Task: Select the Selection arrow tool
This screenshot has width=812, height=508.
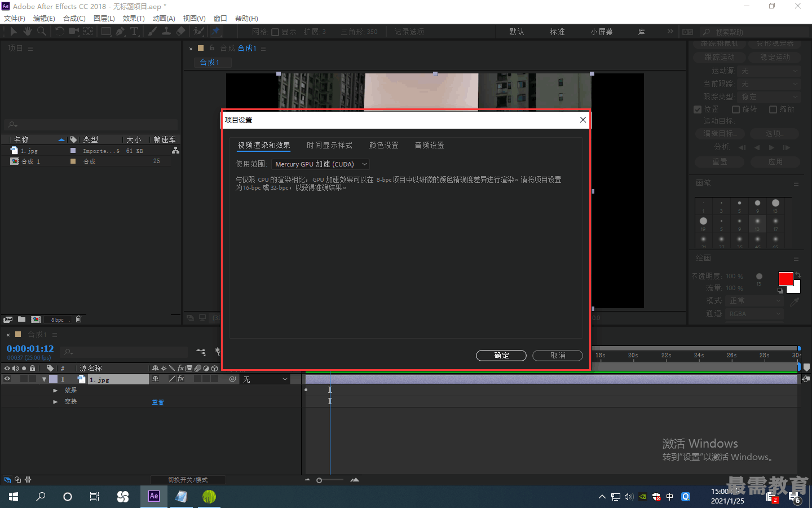Action: tap(14, 32)
